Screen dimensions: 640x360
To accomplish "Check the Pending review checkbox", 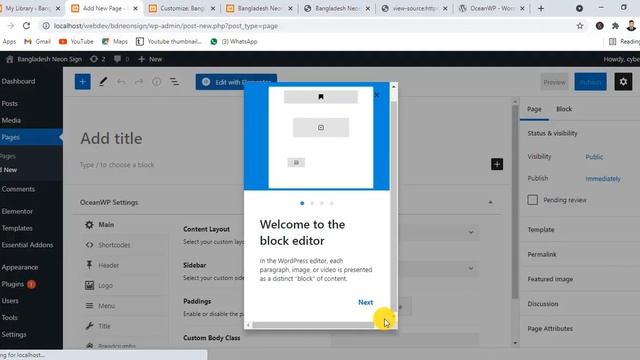I will [533, 200].
